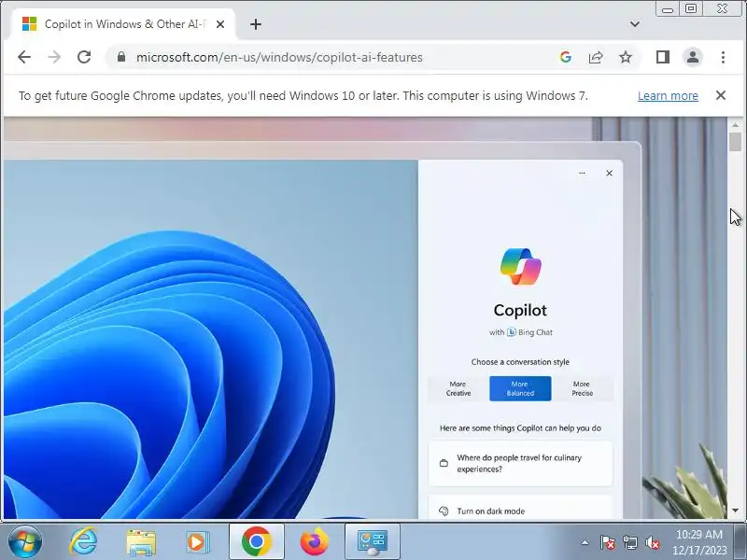Close the Copilot in Windows tab

[220, 24]
